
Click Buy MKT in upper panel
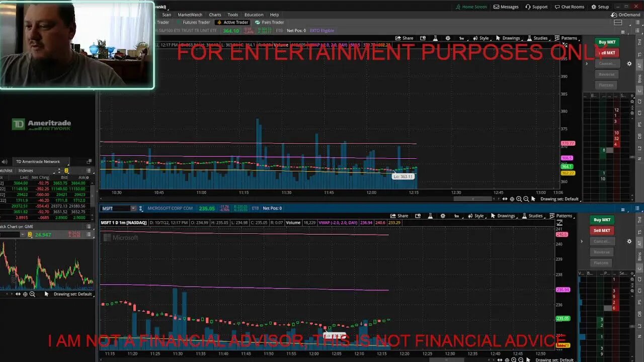pyautogui.click(x=607, y=42)
